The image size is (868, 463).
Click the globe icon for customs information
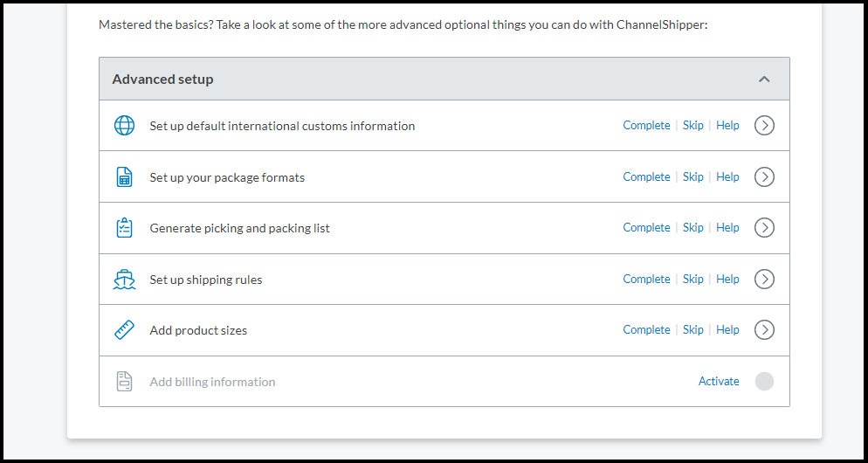click(124, 126)
